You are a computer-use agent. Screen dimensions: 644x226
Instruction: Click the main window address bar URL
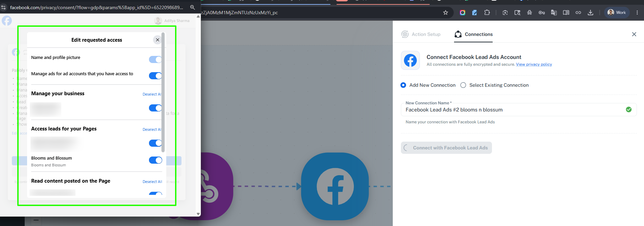point(240,13)
